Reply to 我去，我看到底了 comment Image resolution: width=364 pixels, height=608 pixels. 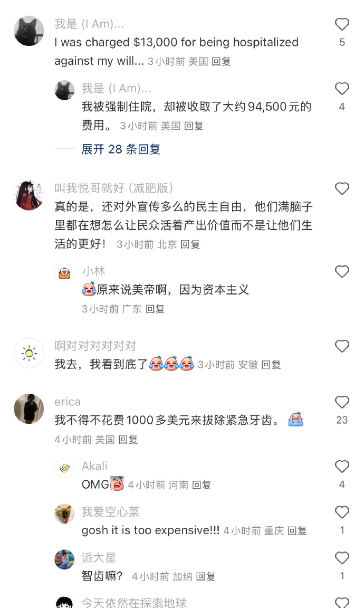coord(271,365)
